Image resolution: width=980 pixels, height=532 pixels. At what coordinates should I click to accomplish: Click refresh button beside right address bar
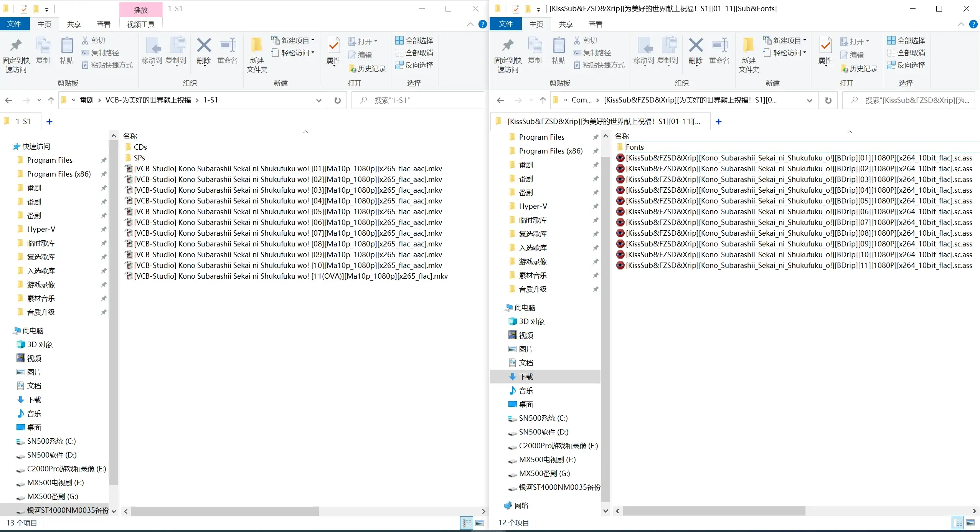coord(828,100)
